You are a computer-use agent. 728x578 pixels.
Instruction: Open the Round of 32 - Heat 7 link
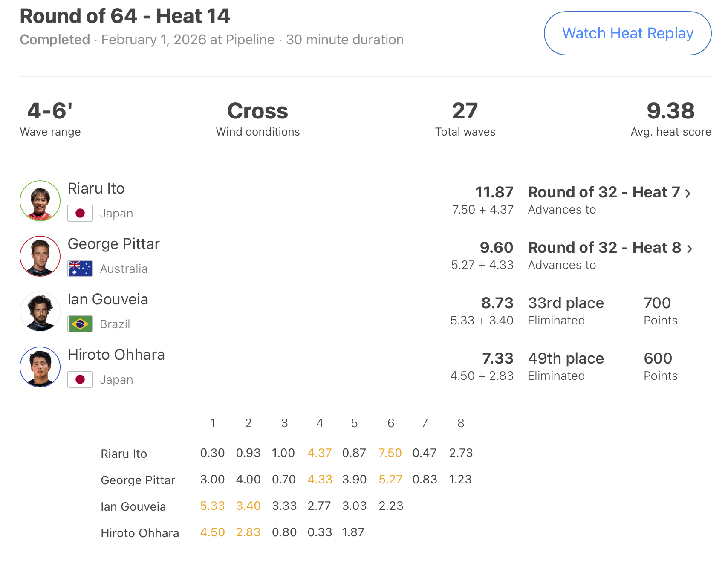(x=604, y=192)
